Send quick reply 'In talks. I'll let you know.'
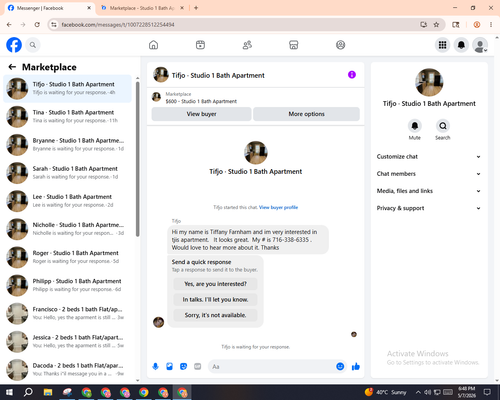Image resolution: width=500 pixels, height=400 pixels. [x=215, y=300]
